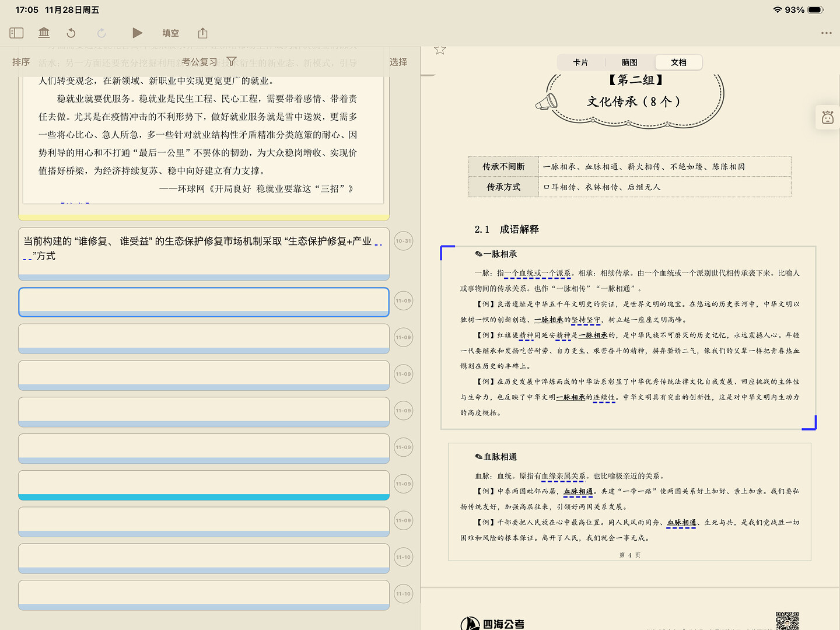Viewport: 840px width, 630px height.
Task: Click the filter funnel icon
Action: [x=232, y=62]
